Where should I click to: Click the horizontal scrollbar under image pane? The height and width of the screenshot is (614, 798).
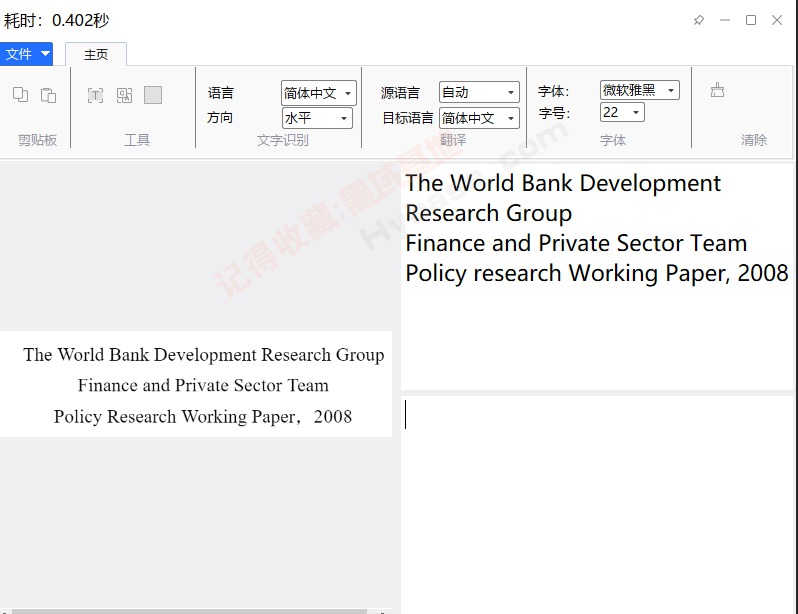(189, 611)
